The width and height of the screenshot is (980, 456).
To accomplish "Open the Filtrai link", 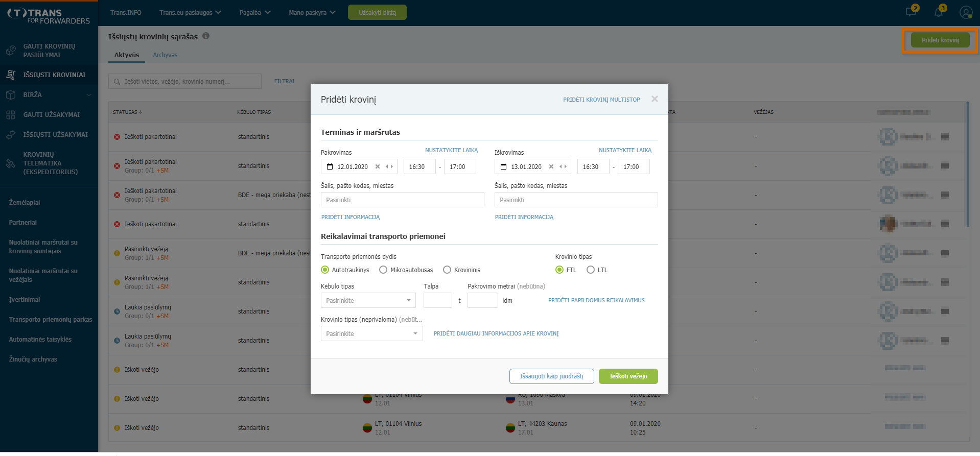I will (x=284, y=81).
